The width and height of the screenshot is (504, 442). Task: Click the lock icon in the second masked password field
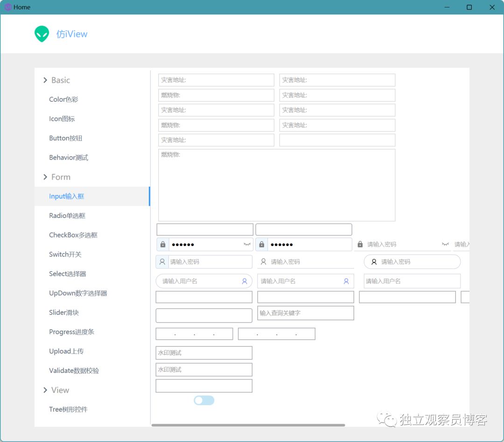[261, 244]
